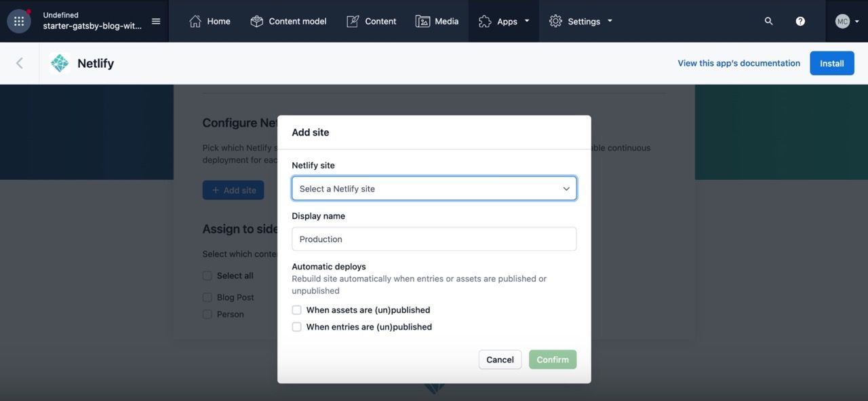Expand the account avatar caret

(x=857, y=21)
